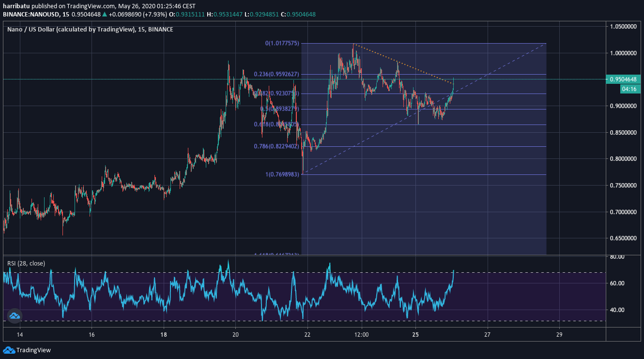Viewport: 644px width, 359px height.
Task: Click the BINANCE:NANOUSD symbol label
Action: point(31,15)
